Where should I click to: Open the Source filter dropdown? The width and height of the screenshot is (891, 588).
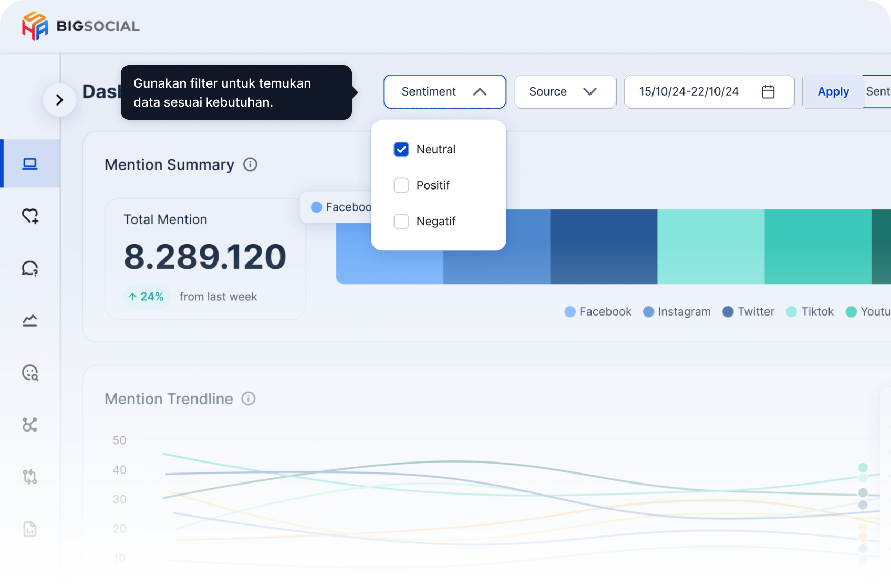coord(564,92)
